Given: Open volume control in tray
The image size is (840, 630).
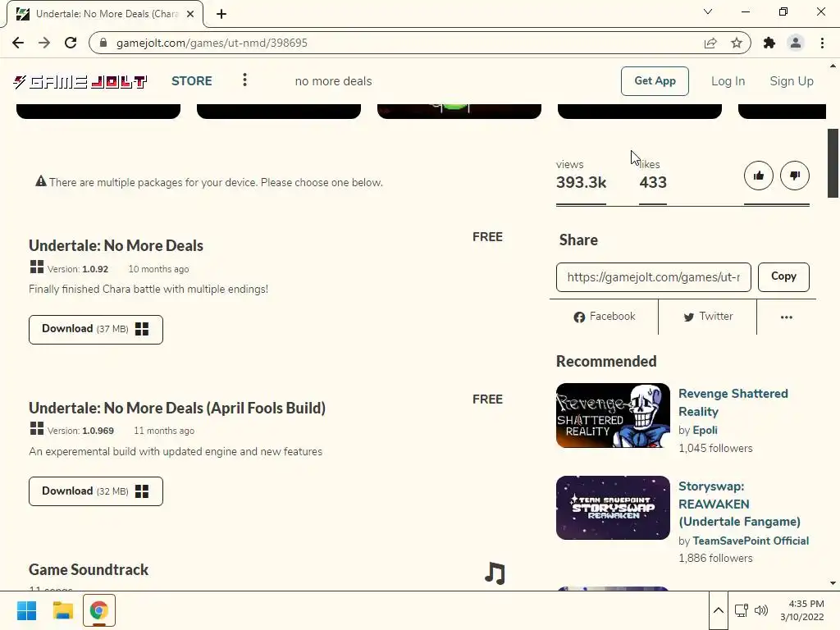Looking at the screenshot, I should pyautogui.click(x=760, y=610).
